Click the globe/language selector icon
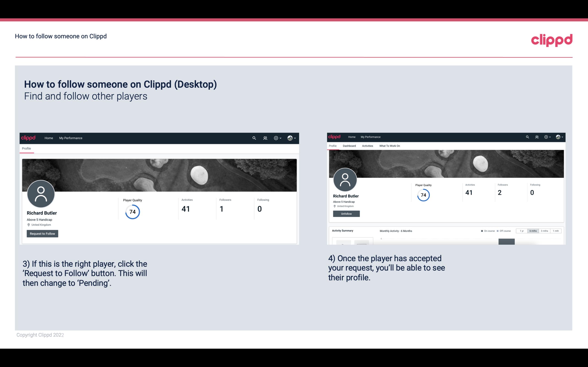 point(290,138)
